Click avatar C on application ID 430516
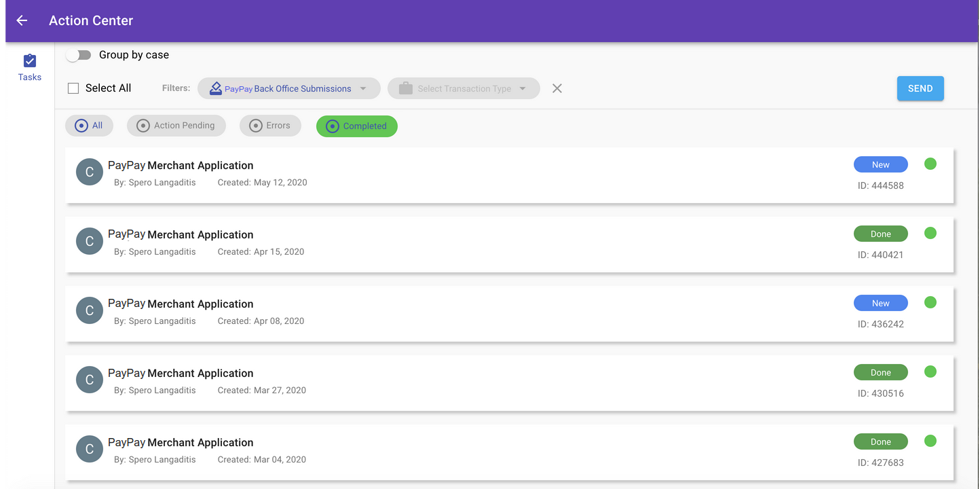 point(90,380)
